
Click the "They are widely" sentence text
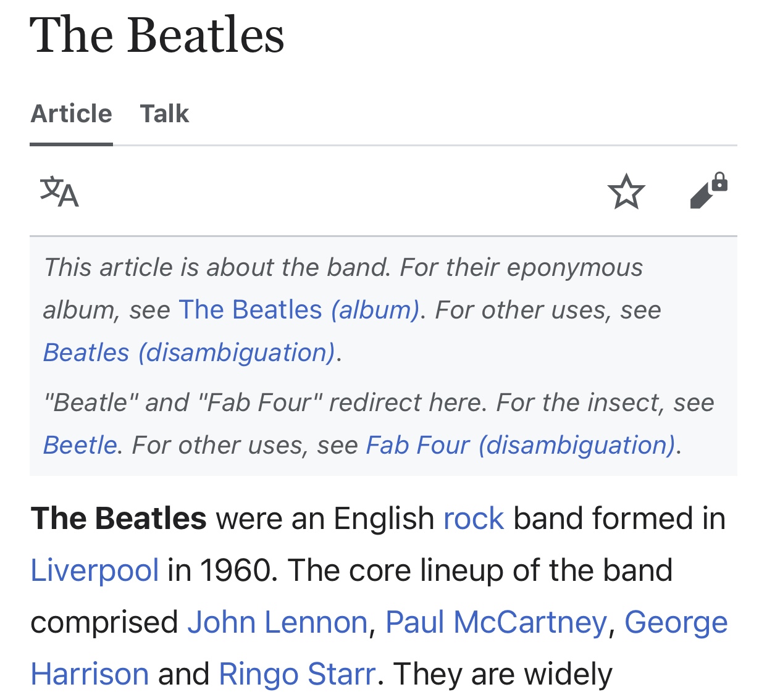(503, 674)
